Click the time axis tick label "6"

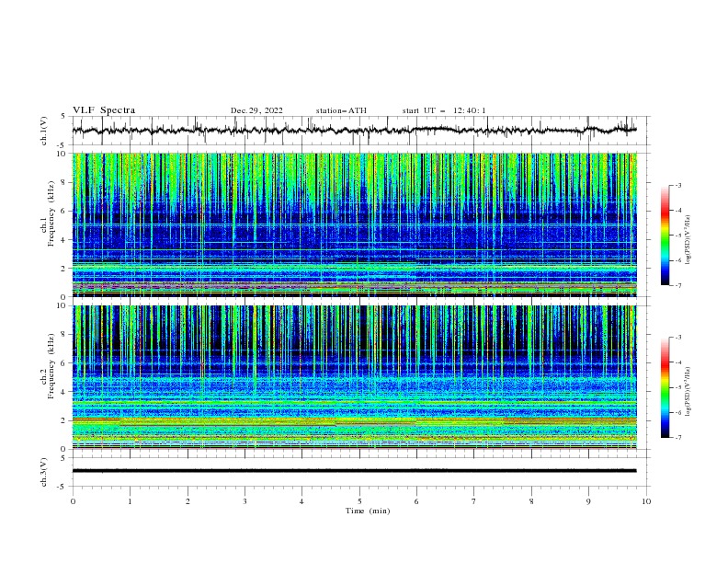pyautogui.click(x=417, y=501)
